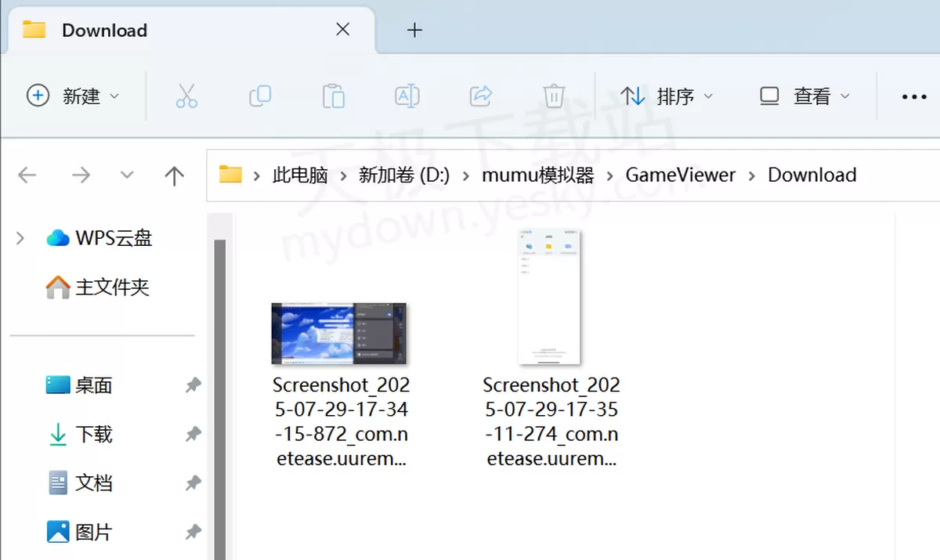Click the Paste clipboard icon
Viewport: 940px width, 560px height.
tap(334, 96)
